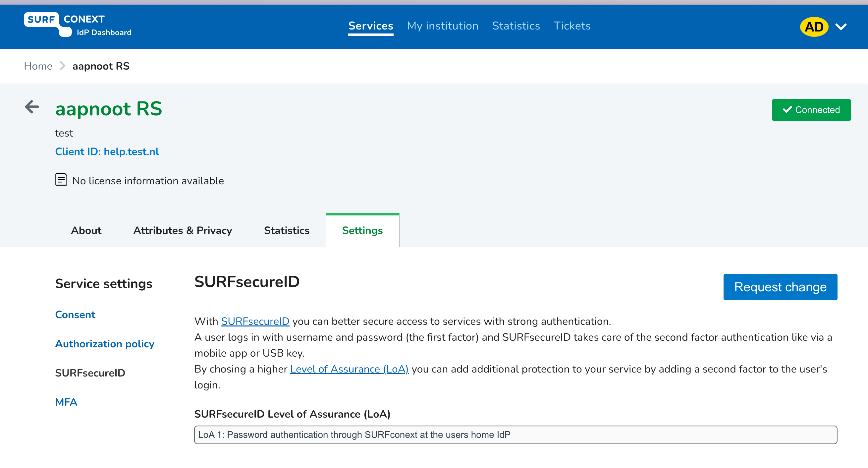The image size is (868, 468).
Task: Click the breadcrumb chevron separator
Action: pyautogui.click(x=62, y=66)
